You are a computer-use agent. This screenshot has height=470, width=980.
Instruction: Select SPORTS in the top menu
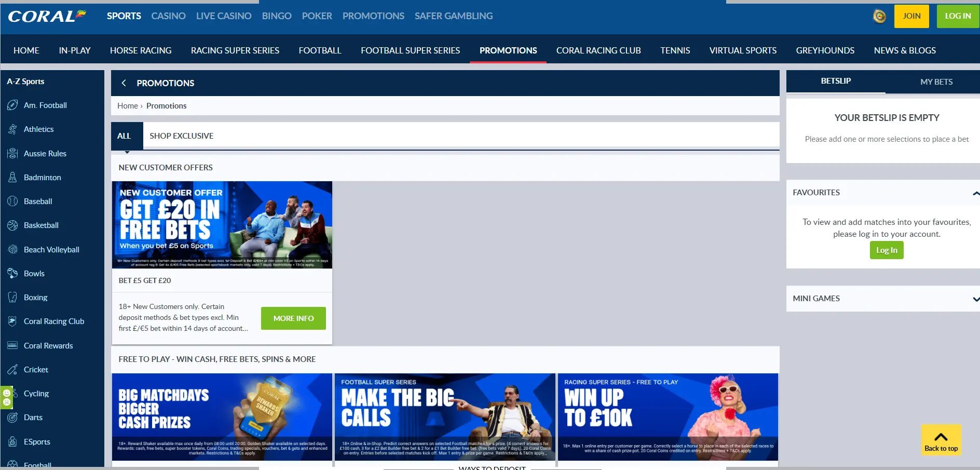(124, 16)
